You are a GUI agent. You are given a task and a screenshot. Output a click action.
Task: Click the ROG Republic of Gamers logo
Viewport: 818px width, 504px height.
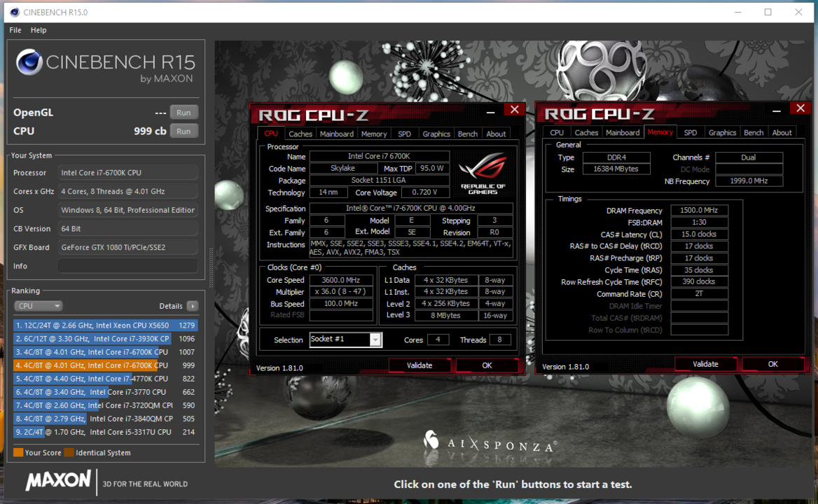483,173
